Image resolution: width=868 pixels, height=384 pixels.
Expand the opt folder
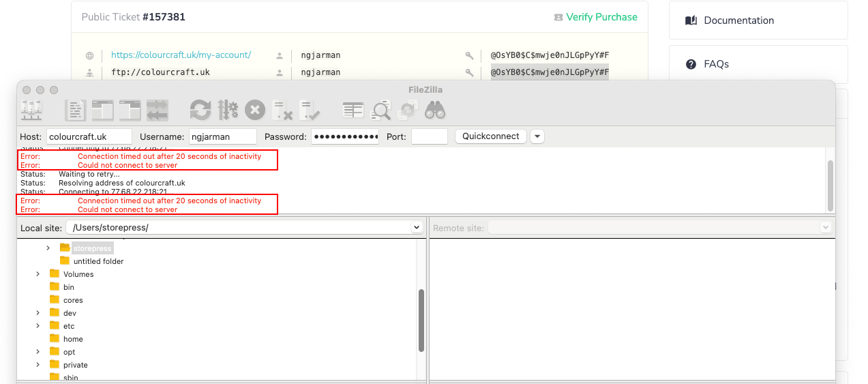[38, 352]
